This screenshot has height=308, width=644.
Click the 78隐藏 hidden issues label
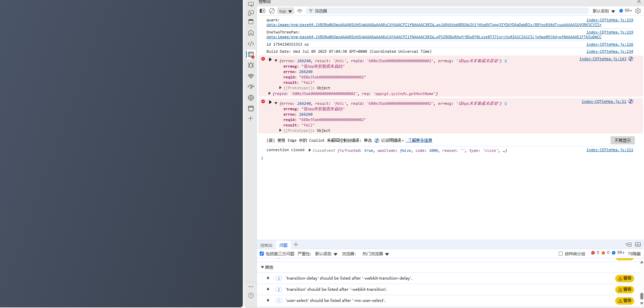[x=634, y=254]
